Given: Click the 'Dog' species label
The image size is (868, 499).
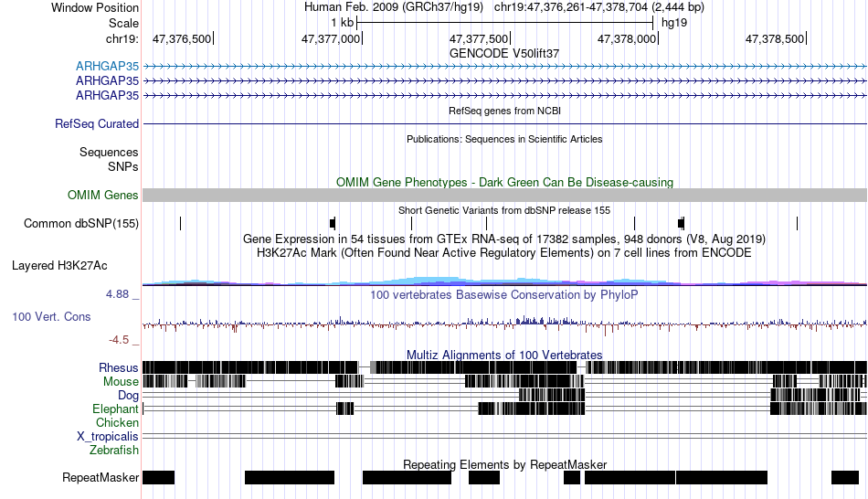Looking at the screenshot, I should point(129,396).
